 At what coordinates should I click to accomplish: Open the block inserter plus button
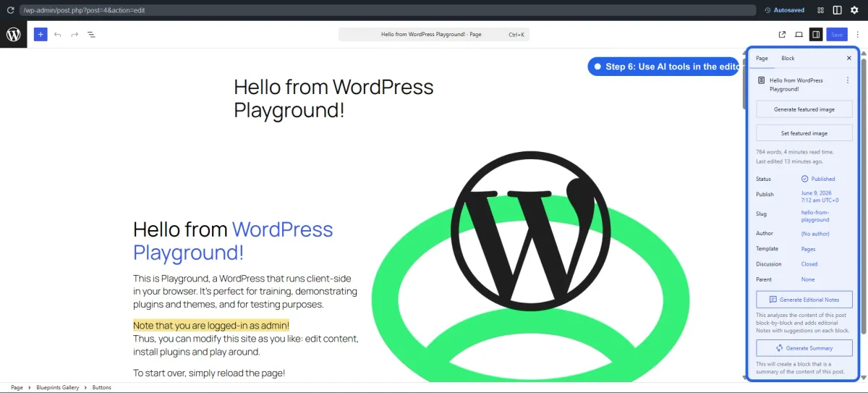pyautogui.click(x=41, y=34)
